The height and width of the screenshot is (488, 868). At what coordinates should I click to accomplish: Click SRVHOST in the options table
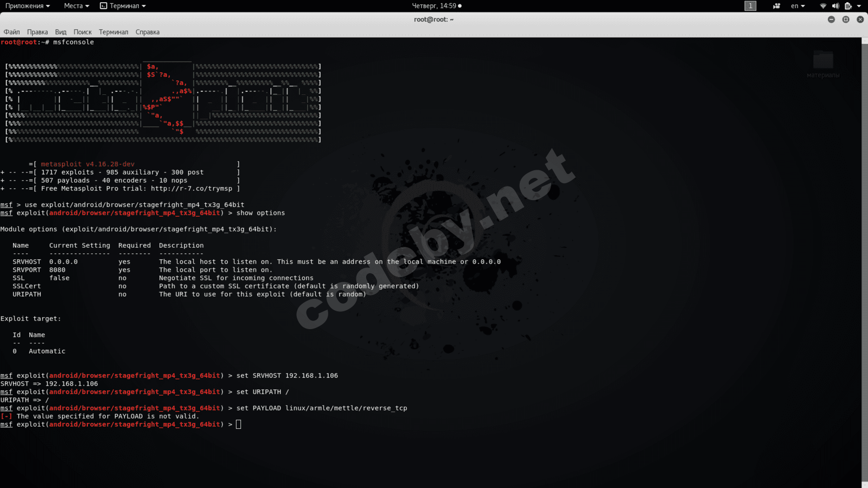coord(27,262)
